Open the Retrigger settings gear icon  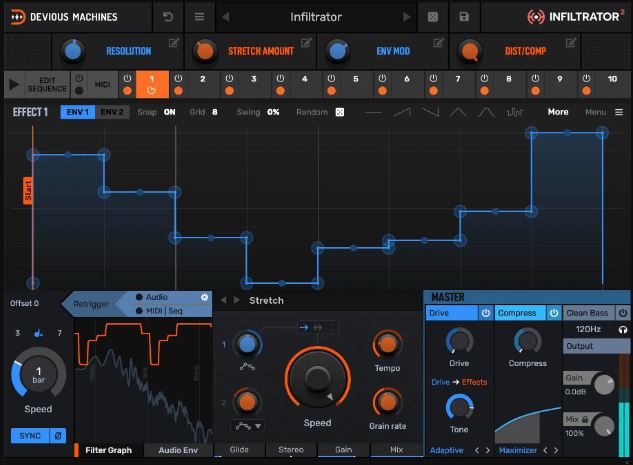click(x=205, y=297)
